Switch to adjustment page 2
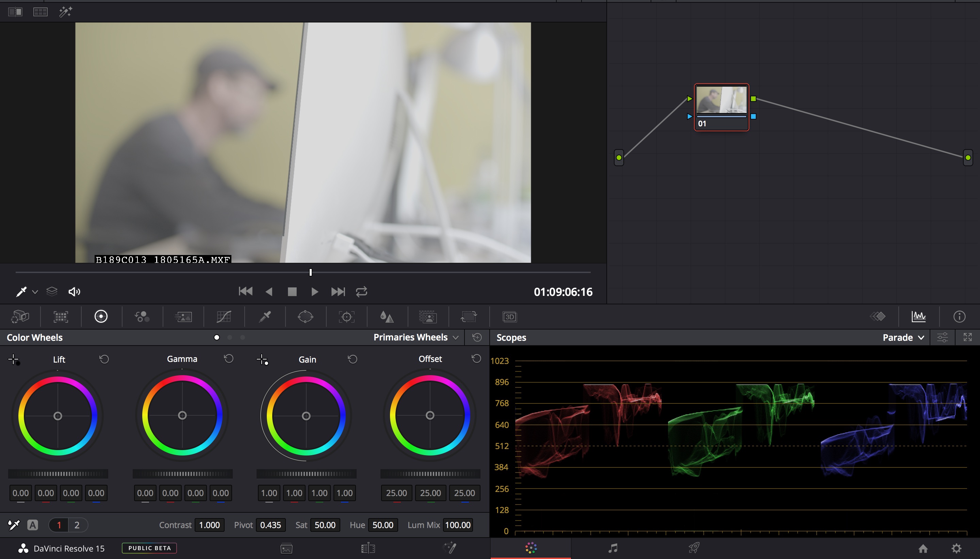Image resolution: width=980 pixels, height=559 pixels. coord(77,525)
